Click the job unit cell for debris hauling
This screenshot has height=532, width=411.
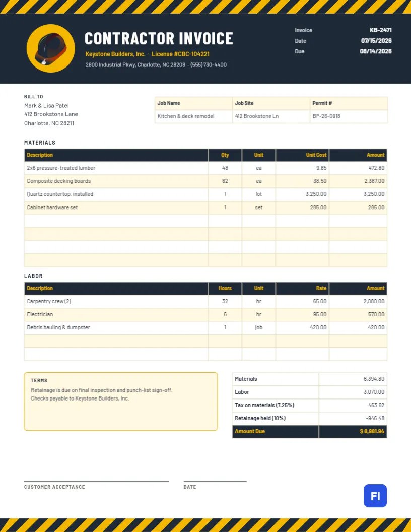coord(259,328)
